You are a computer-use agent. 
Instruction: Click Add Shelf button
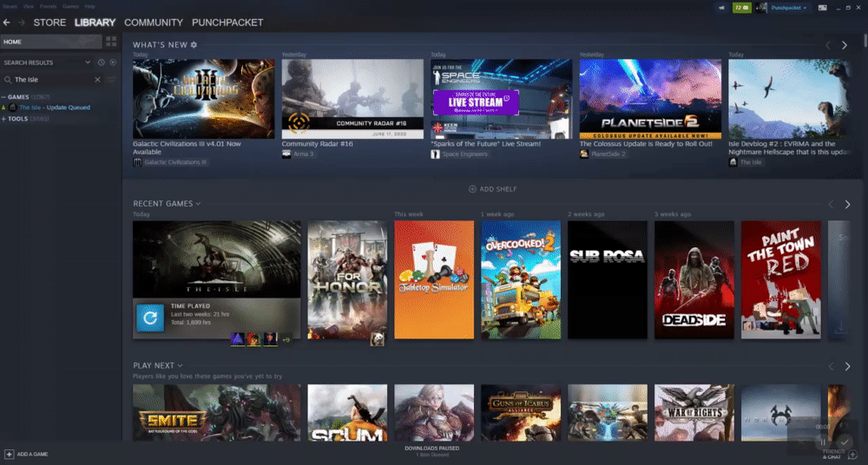[x=492, y=189]
